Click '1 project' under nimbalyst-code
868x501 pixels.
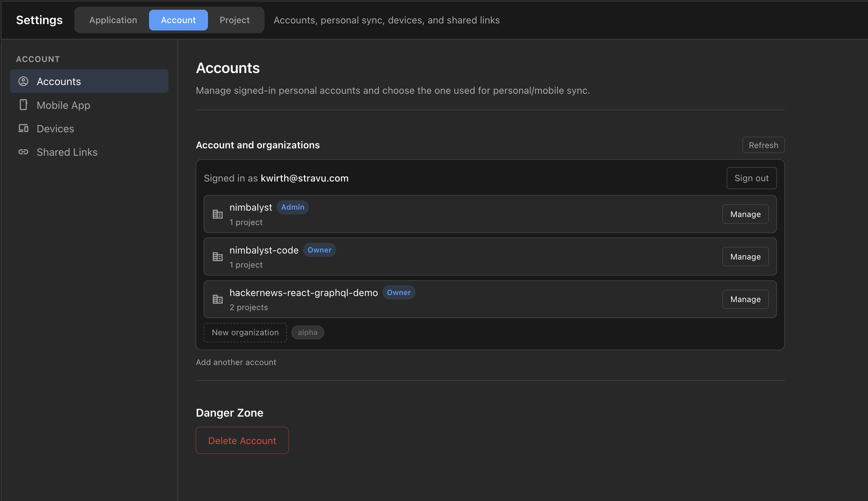[246, 265]
